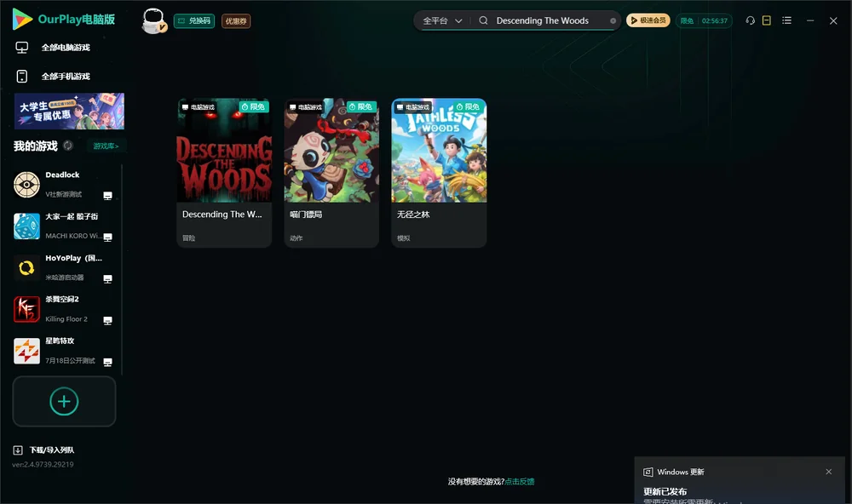This screenshot has height=504, width=852.
Task: Open customer support headset icon
Action: click(x=751, y=20)
